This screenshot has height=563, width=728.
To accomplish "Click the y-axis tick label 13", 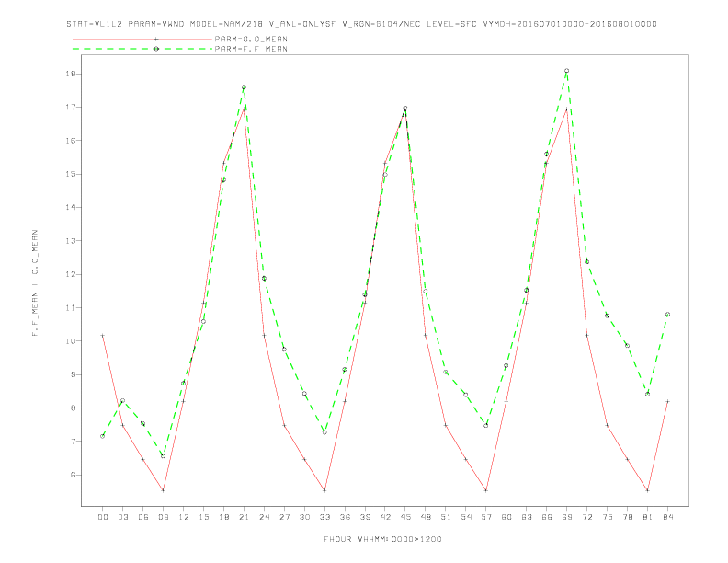I will tap(71, 241).
